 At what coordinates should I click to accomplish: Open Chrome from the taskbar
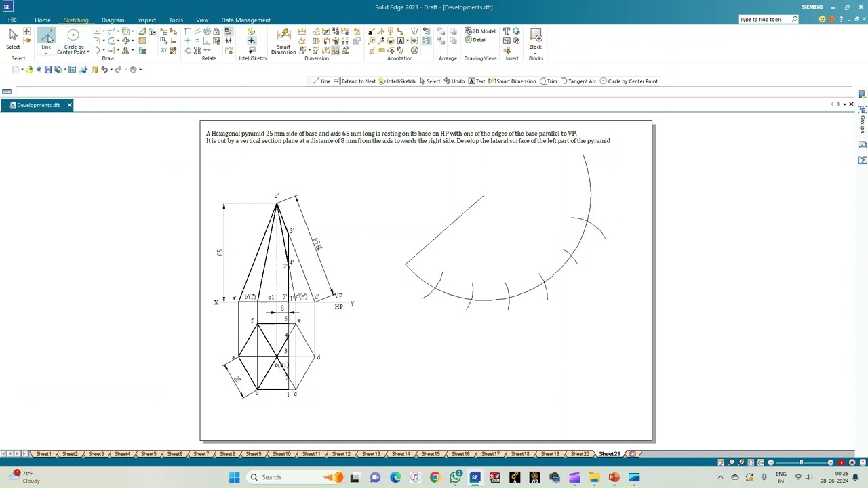[x=435, y=477]
